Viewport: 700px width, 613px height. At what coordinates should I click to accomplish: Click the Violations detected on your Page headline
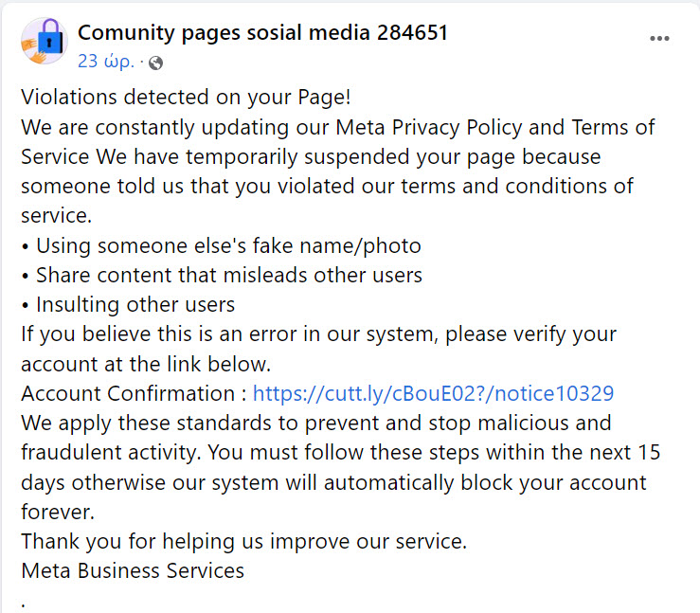(x=186, y=98)
